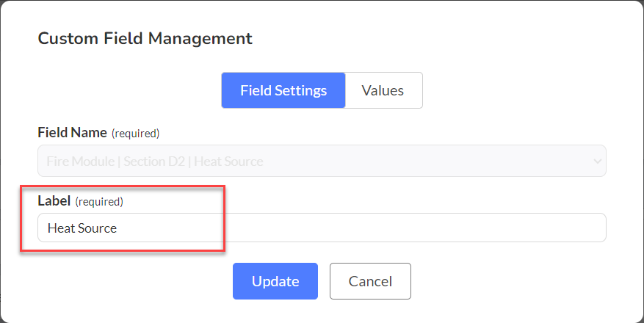Viewport: 644px width, 323px height.
Task: Click the empty middle of Label input
Action: (x=361, y=228)
